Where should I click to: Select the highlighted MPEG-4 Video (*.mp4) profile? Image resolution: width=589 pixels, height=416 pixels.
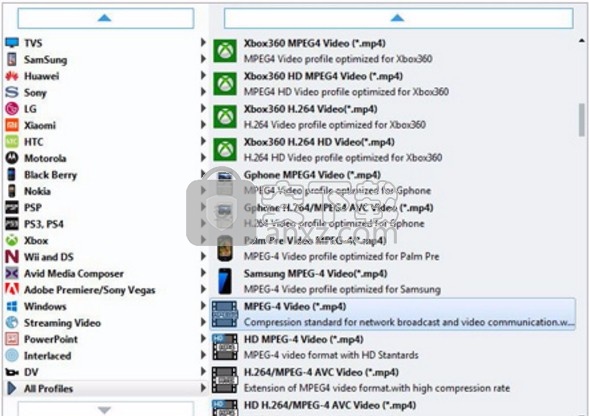pyautogui.click(x=393, y=314)
